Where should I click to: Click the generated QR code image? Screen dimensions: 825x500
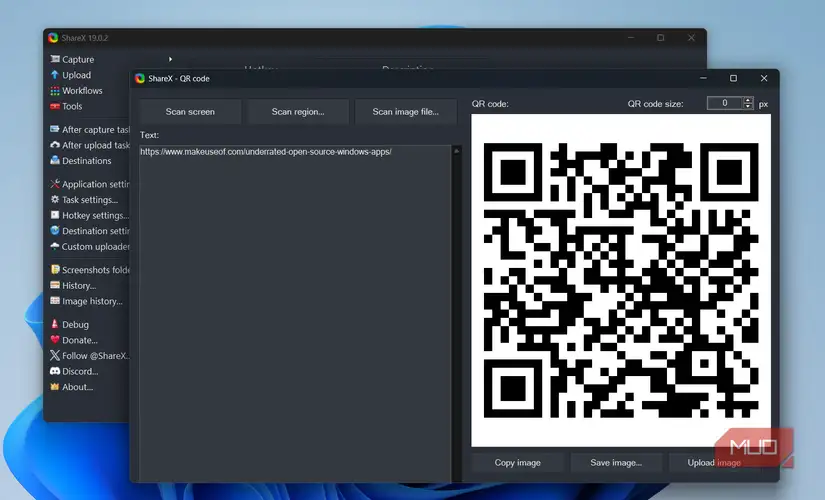(x=621, y=280)
